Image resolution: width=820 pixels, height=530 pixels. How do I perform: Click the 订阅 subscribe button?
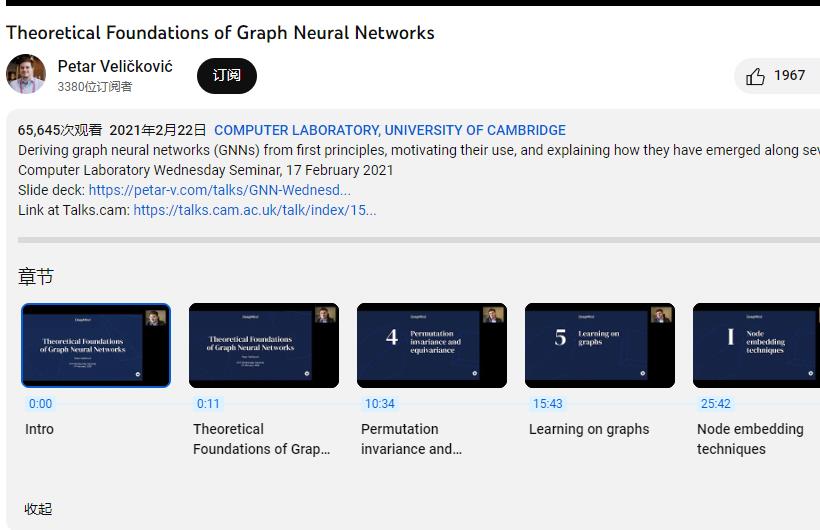pos(226,76)
